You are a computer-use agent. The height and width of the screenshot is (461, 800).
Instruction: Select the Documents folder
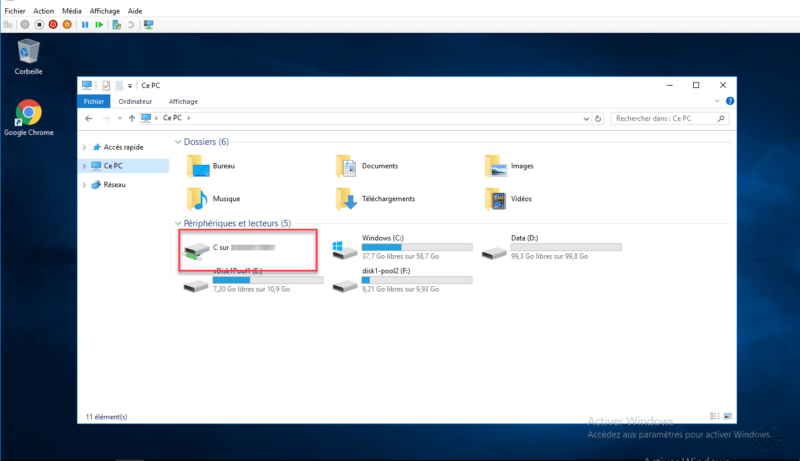(x=367, y=166)
